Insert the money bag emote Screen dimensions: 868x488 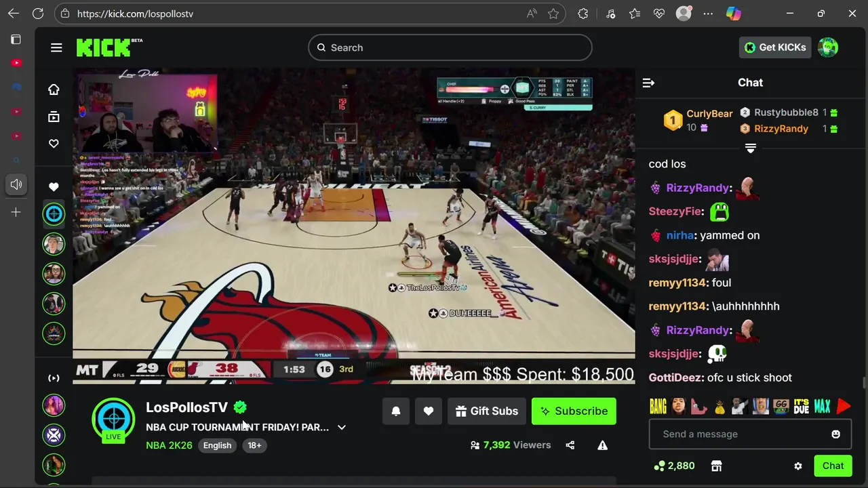pos(719,407)
